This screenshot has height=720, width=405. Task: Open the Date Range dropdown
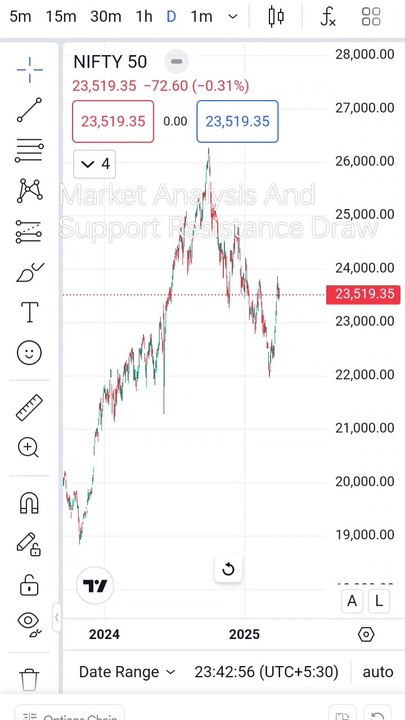tap(127, 672)
